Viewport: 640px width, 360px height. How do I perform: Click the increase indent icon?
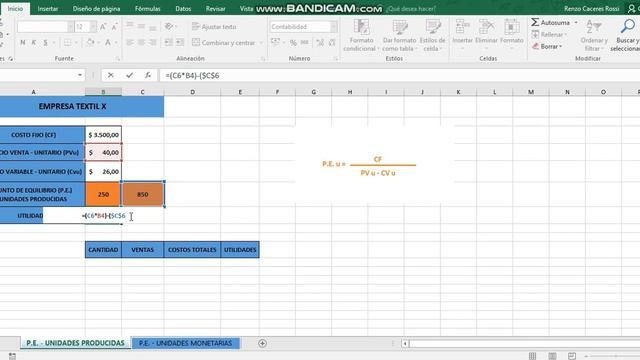click(x=180, y=42)
